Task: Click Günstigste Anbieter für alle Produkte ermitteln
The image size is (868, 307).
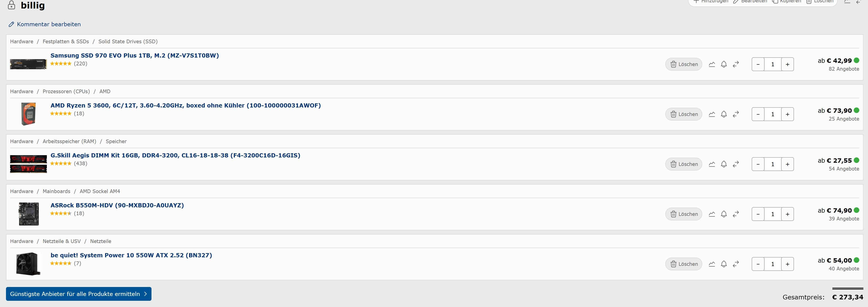Action: 79,294
